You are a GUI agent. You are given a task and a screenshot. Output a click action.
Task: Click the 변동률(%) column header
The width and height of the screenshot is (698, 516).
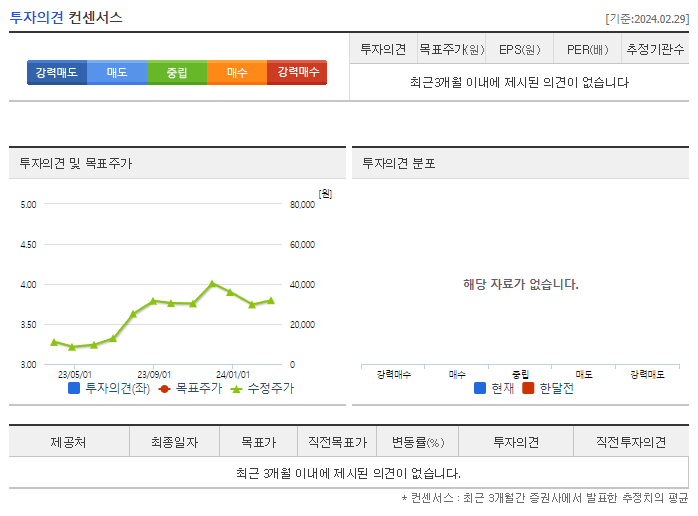click(418, 442)
